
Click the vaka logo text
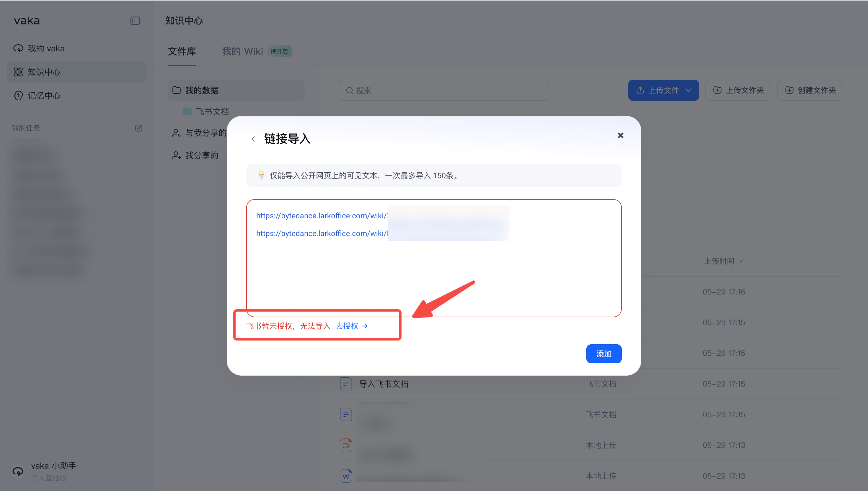(x=27, y=21)
